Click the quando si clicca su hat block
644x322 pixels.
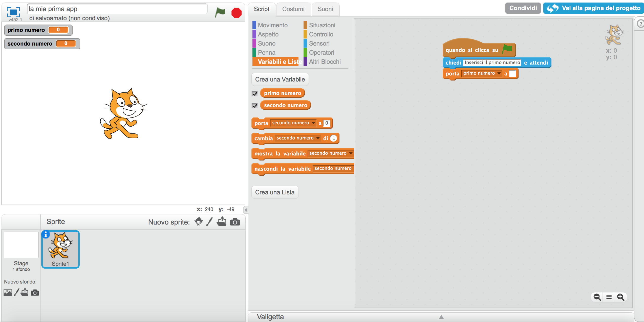[479, 48]
